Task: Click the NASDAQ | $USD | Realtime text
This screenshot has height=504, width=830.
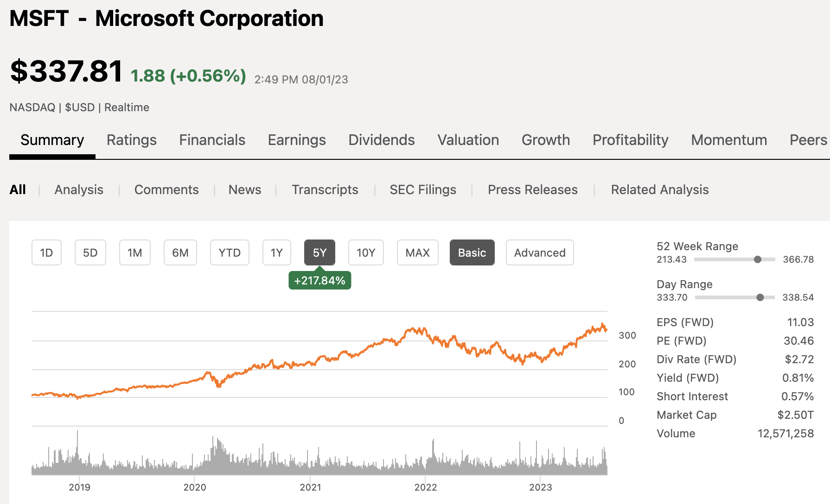Action: [79, 107]
